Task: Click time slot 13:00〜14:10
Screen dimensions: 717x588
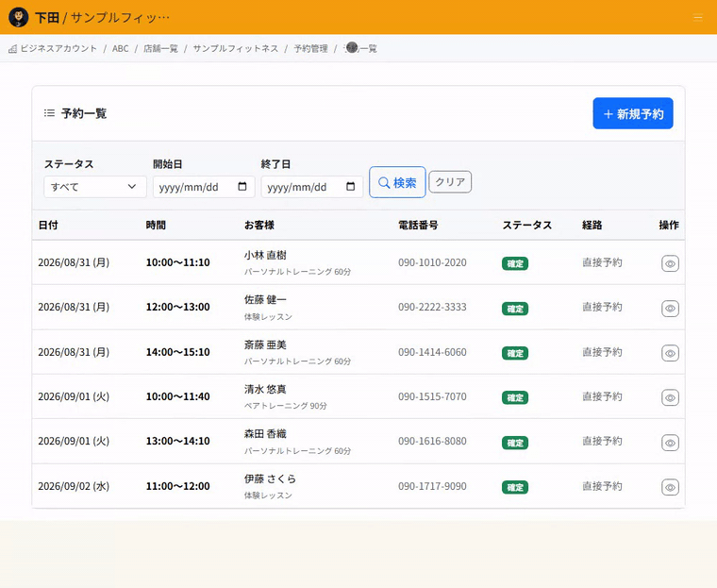Action: pos(178,441)
